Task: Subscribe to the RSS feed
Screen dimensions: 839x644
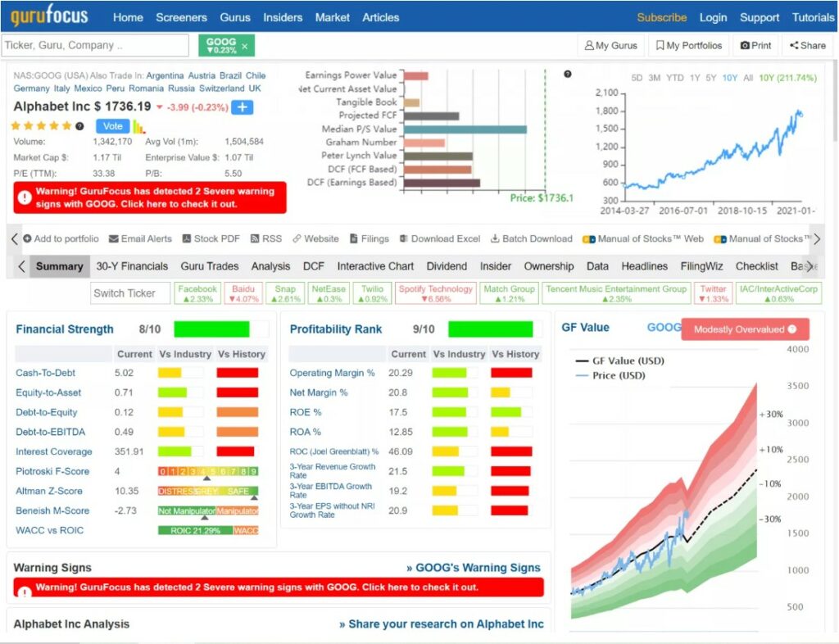Action: (267, 238)
